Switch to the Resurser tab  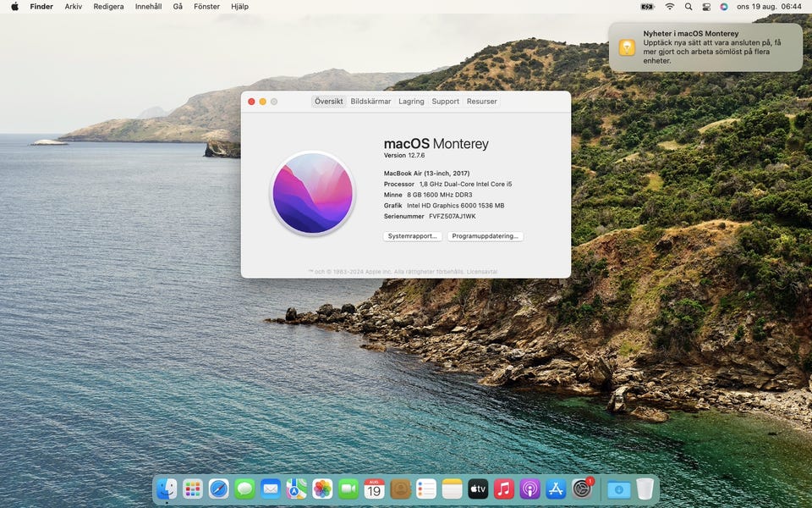(481, 102)
